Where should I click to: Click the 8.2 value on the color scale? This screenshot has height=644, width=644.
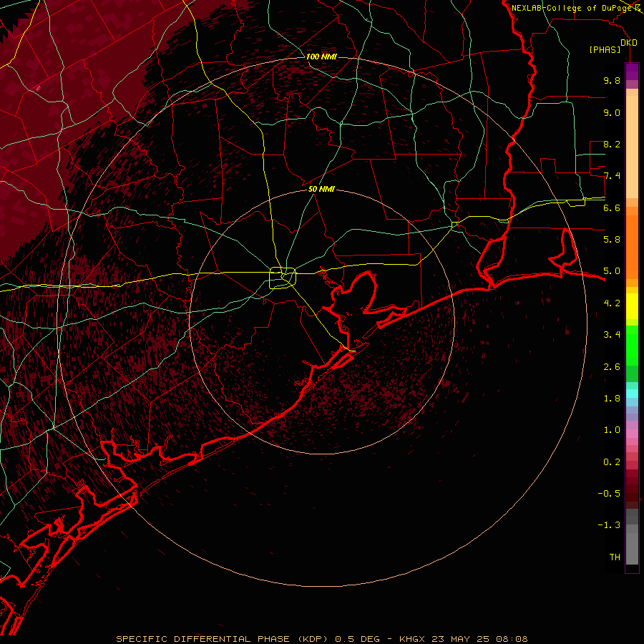pyautogui.click(x=612, y=144)
